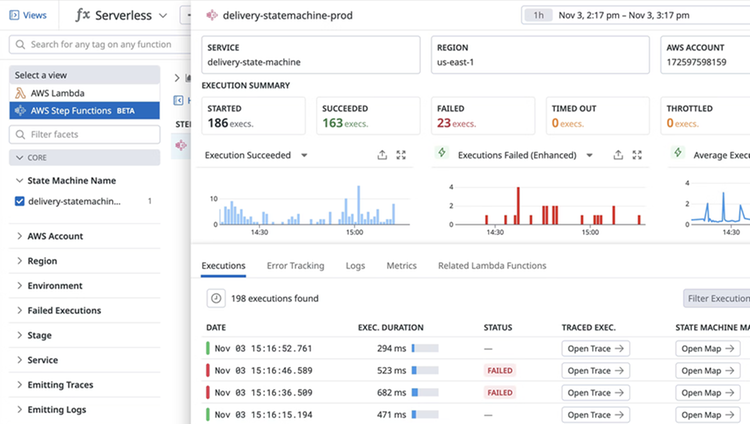Open the Execution Succeeded graph dropdown

coord(304,155)
